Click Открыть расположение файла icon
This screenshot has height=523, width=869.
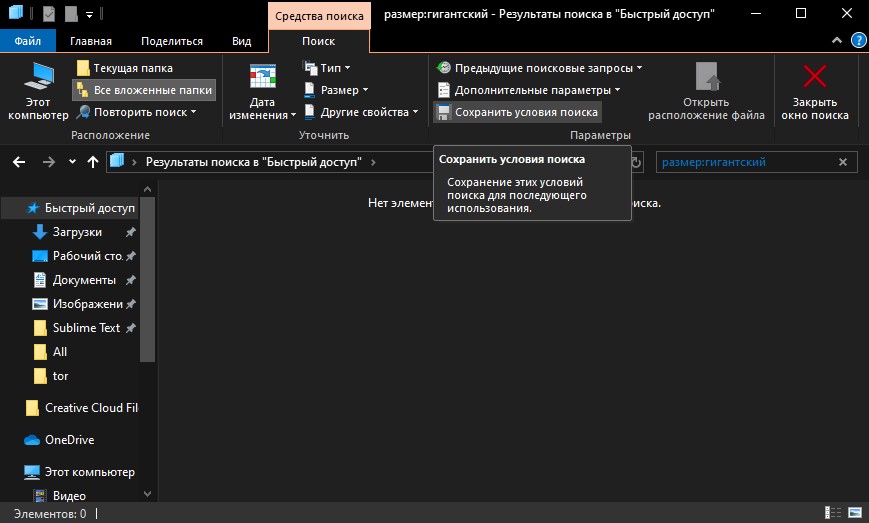pyautogui.click(x=706, y=90)
